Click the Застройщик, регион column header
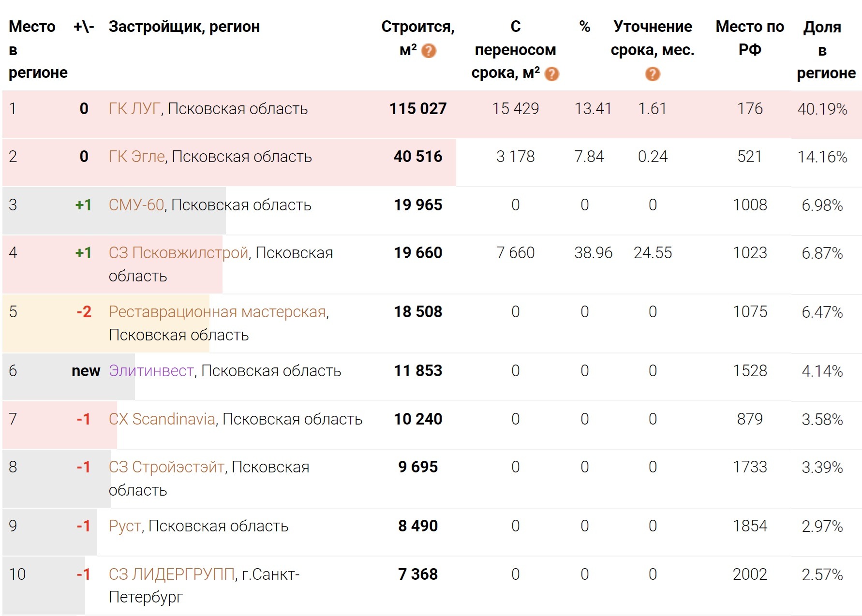The width and height of the screenshot is (862, 616). click(x=184, y=27)
